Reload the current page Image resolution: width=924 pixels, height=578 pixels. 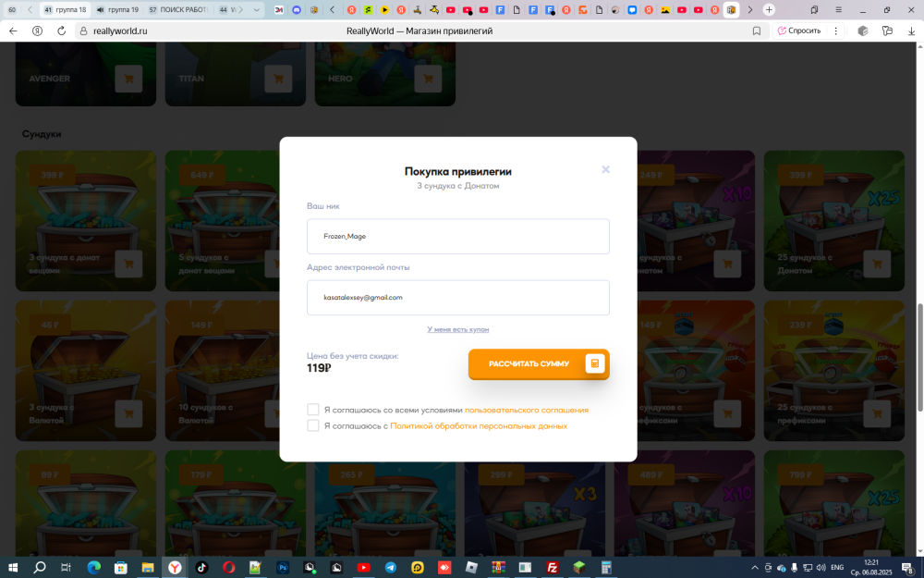pos(61,31)
